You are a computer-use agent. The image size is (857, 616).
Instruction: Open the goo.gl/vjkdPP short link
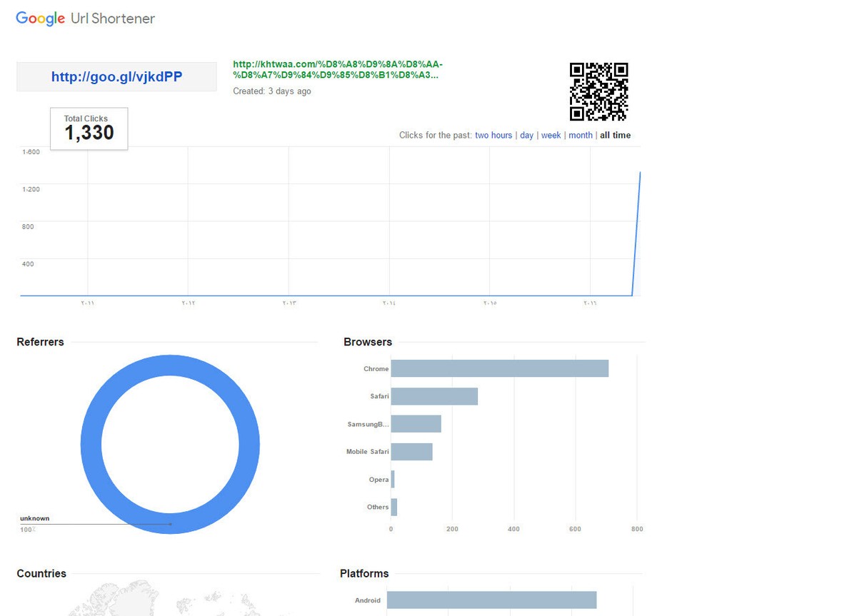[116, 76]
